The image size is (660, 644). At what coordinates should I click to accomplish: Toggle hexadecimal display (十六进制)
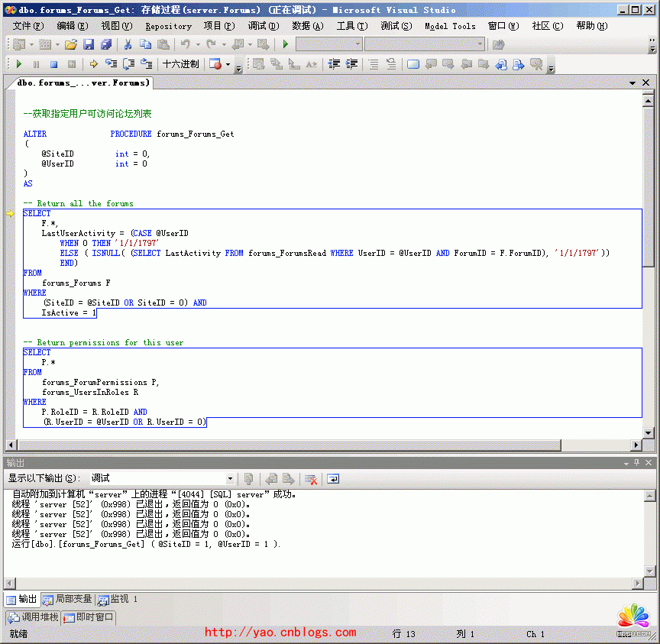click(181, 64)
